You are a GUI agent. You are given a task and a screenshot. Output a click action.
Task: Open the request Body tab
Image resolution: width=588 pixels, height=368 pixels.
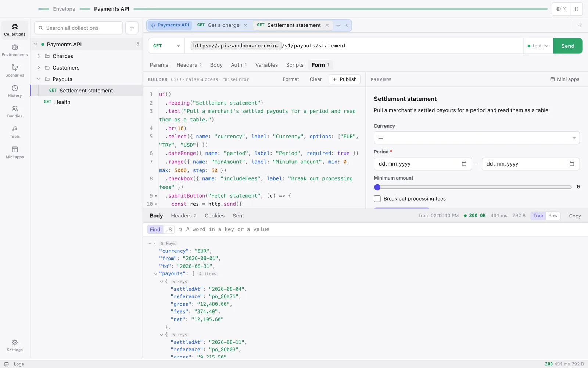pyautogui.click(x=216, y=65)
